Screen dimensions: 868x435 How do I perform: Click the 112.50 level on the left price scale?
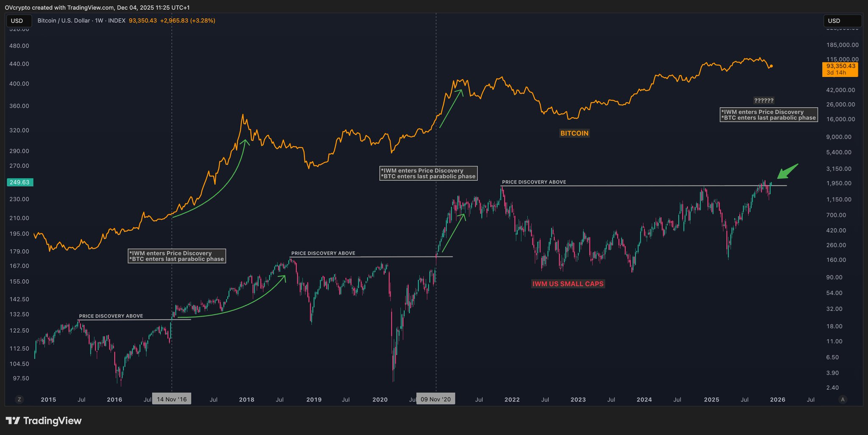(x=20, y=349)
